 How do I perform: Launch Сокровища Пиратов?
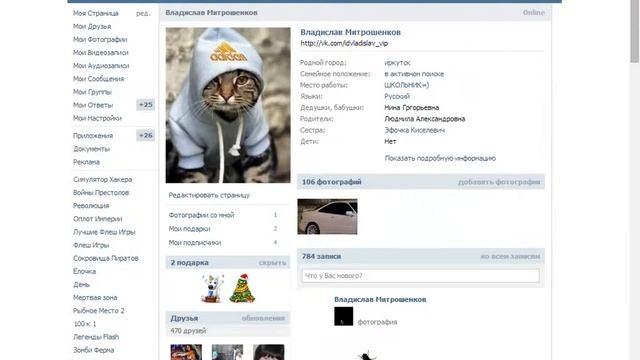106,258
